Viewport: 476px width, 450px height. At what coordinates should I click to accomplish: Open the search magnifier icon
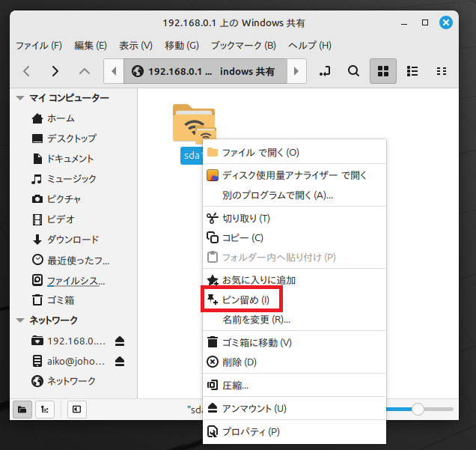pos(354,72)
